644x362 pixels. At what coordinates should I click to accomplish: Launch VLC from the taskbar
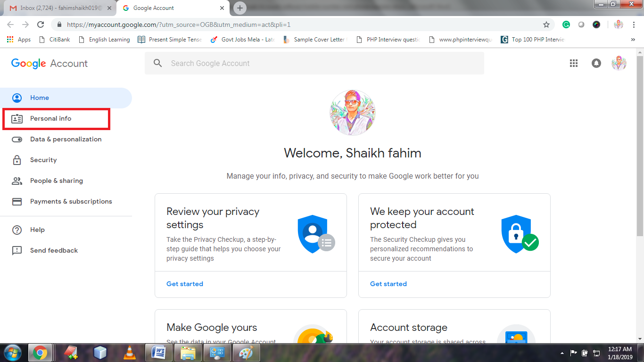130,352
